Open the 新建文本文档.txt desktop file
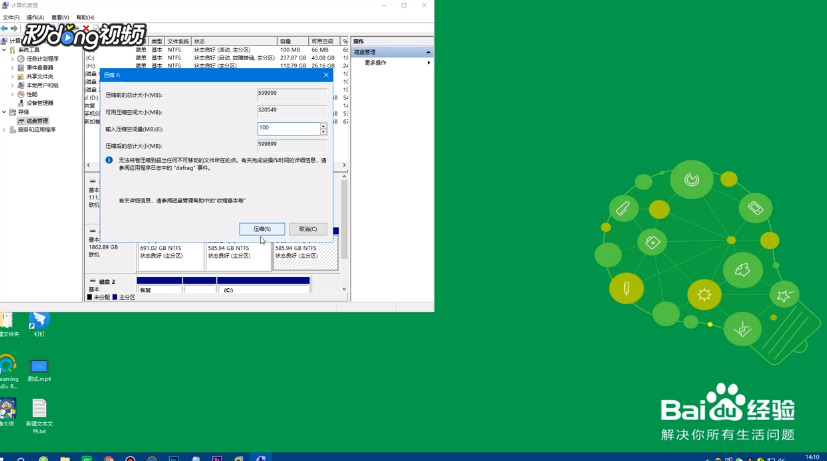Image resolution: width=827 pixels, height=461 pixels. pos(40,416)
